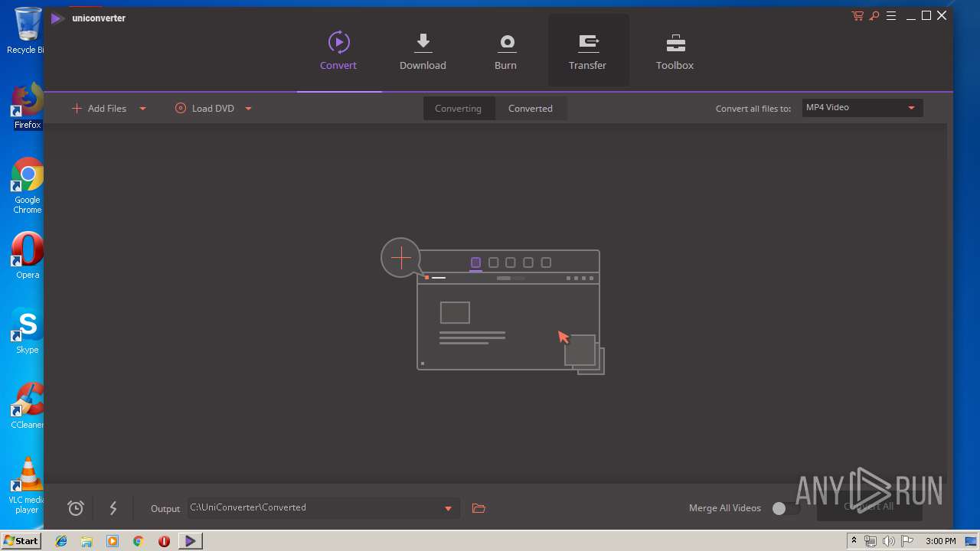Open the Download section
This screenshot has width=980, height=551.
423,51
